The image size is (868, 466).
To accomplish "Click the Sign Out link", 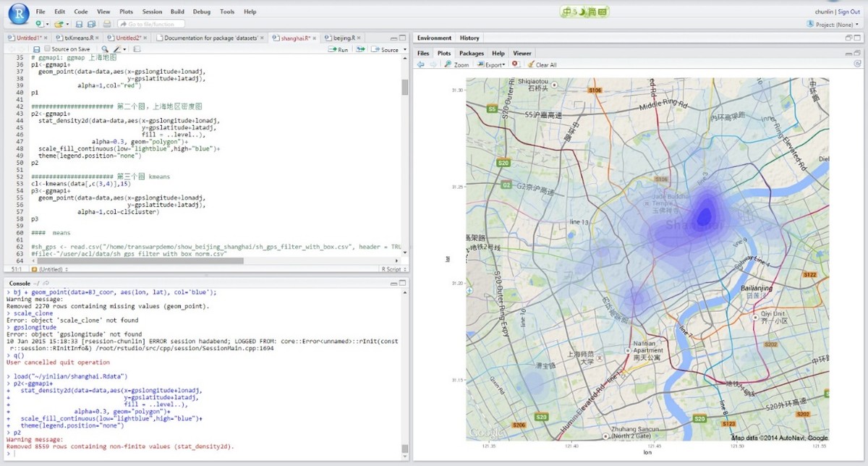I will point(848,12).
